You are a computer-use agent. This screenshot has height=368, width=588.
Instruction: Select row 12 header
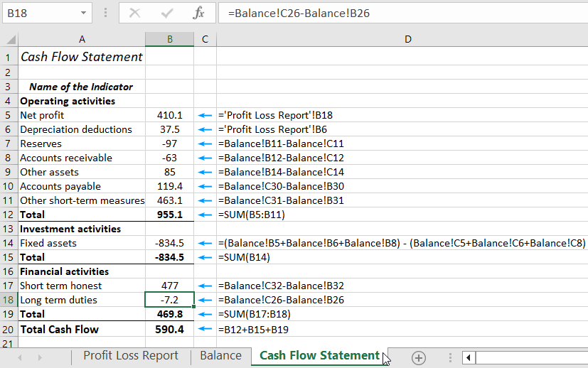pyautogui.click(x=9, y=215)
